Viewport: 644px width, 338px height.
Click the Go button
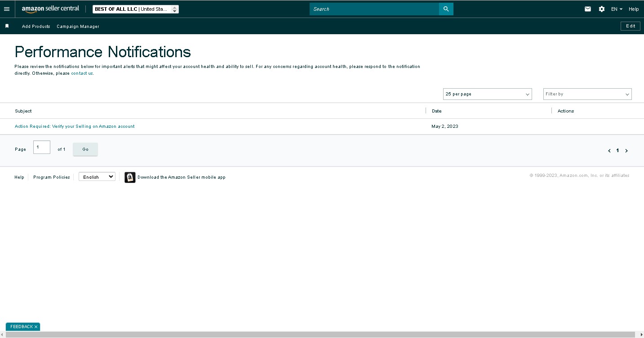pyautogui.click(x=85, y=149)
